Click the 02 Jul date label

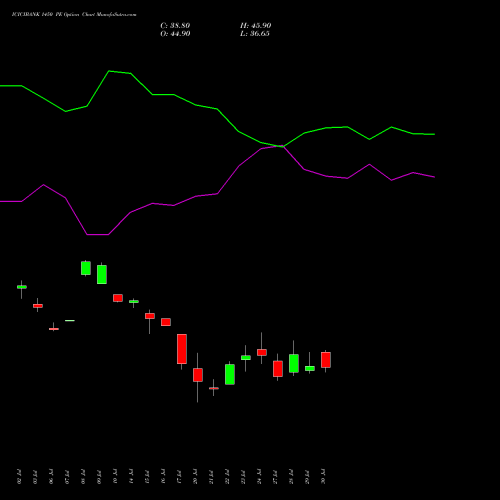click(19, 477)
